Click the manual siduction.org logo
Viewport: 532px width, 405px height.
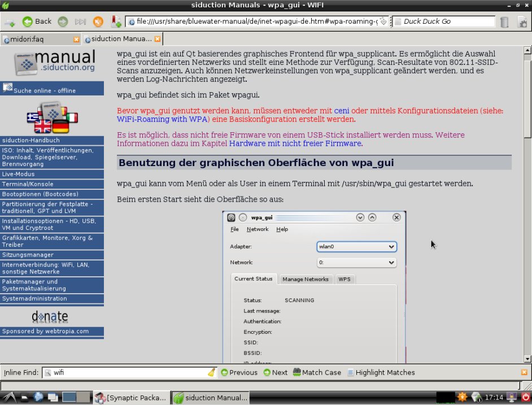point(54,62)
